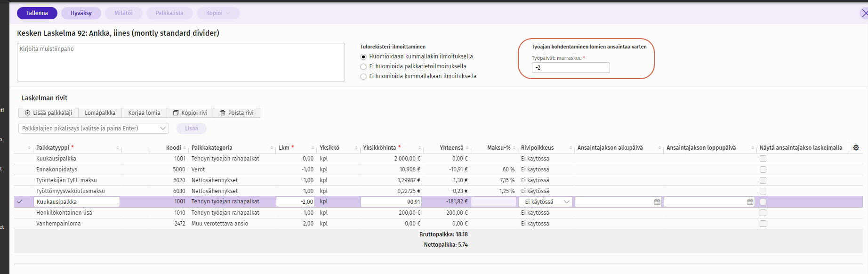Click the 60 % Maksu-% cell
The image size is (868, 274).
click(508, 169)
